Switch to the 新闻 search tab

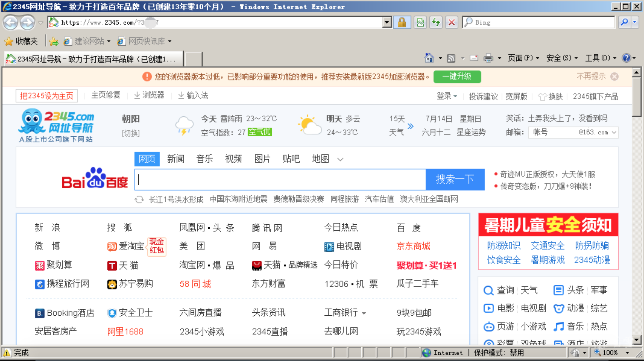click(176, 159)
